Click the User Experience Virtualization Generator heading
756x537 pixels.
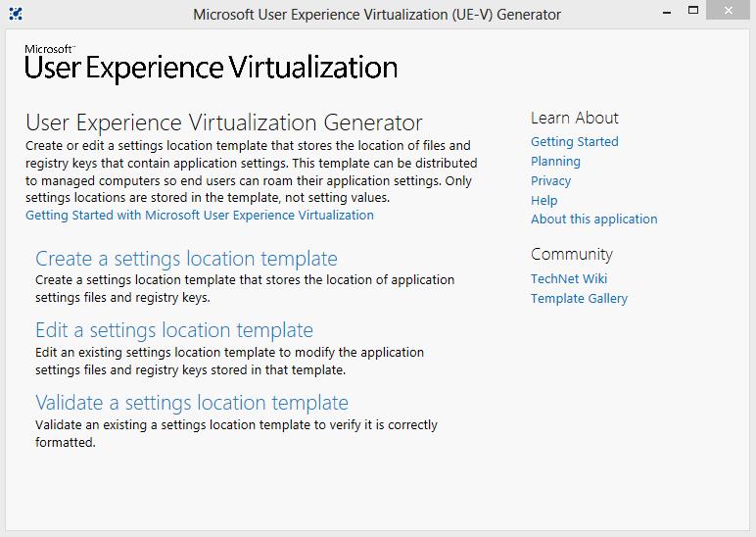[x=224, y=123]
